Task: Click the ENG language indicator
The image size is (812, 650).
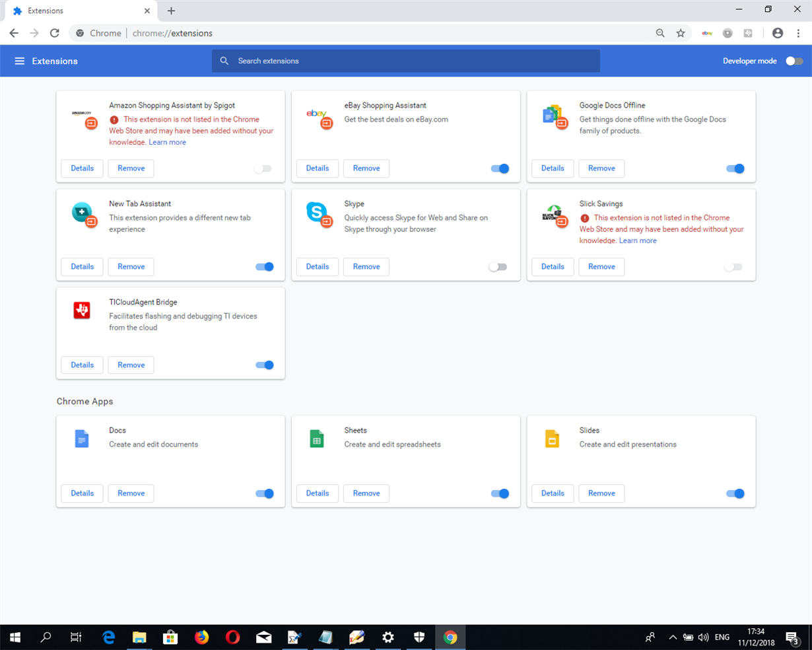Action: (722, 637)
